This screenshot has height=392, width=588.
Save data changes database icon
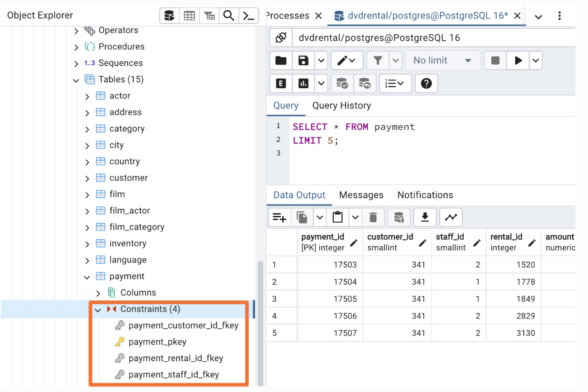tap(399, 218)
